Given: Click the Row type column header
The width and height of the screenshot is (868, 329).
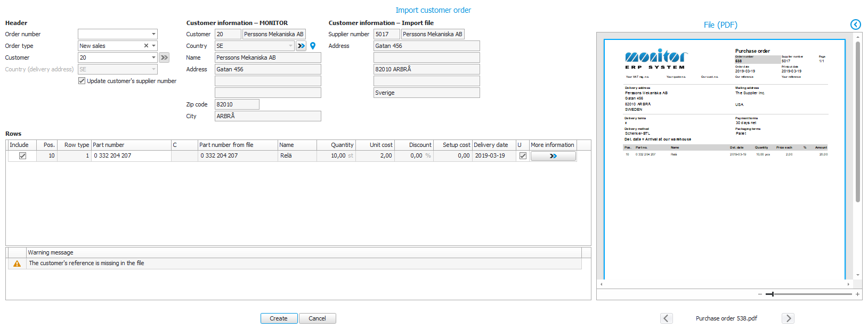Looking at the screenshot, I should pyautogui.click(x=74, y=145).
